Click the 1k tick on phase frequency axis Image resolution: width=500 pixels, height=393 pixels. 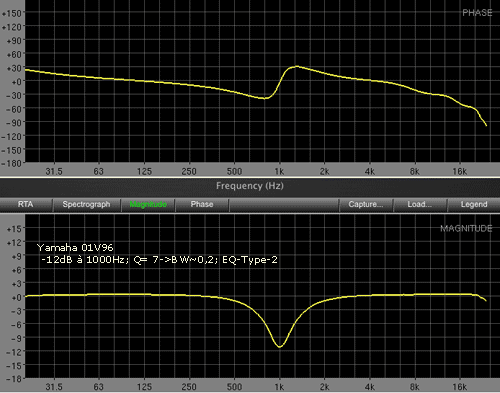tap(279, 171)
